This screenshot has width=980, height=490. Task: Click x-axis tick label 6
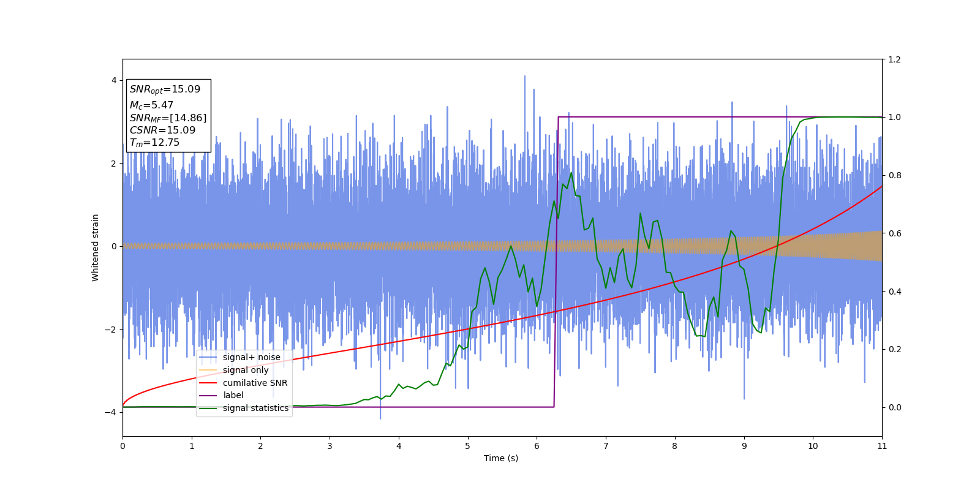(x=537, y=446)
